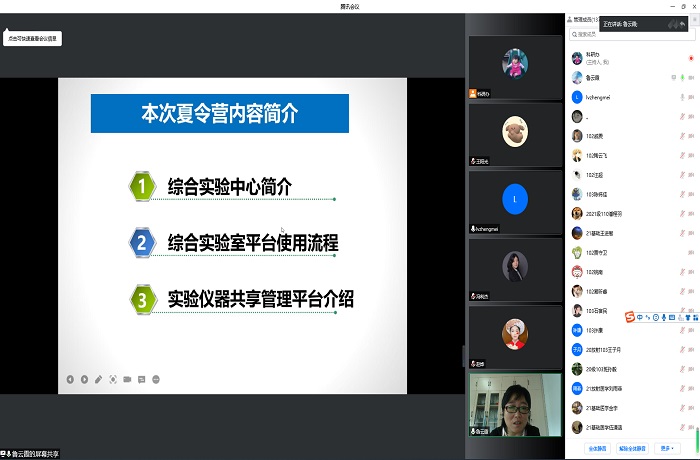Go to previous slide in presentation toolbar

(x=70, y=379)
